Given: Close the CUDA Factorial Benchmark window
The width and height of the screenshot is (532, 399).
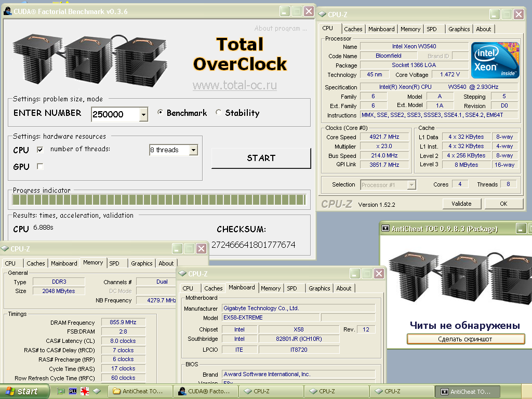Looking at the screenshot, I should [x=309, y=11].
